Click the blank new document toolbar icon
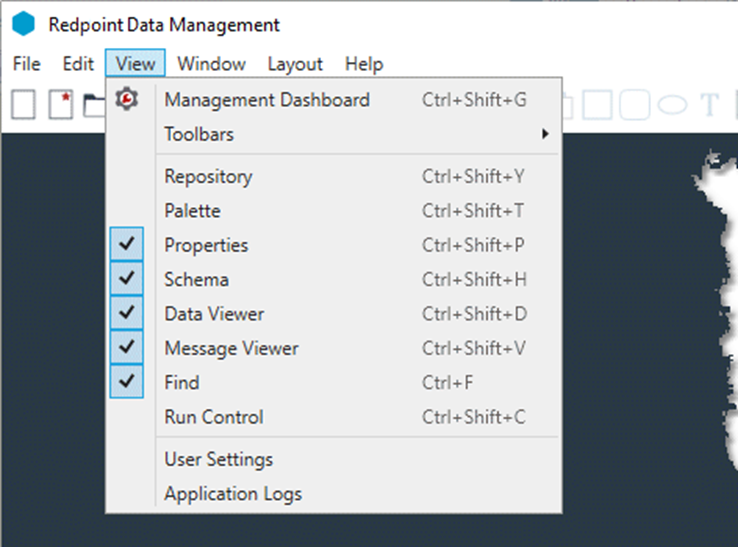This screenshot has width=738, height=547. coord(23,104)
